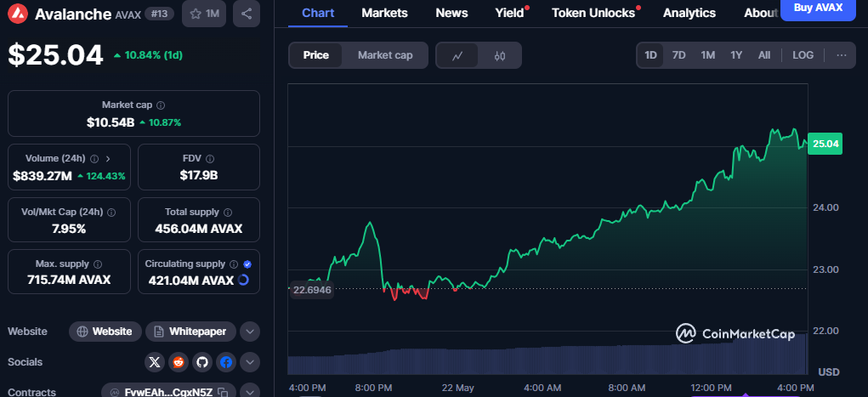The image size is (868, 397).
Task: Open the Chart tab
Action: point(318,13)
